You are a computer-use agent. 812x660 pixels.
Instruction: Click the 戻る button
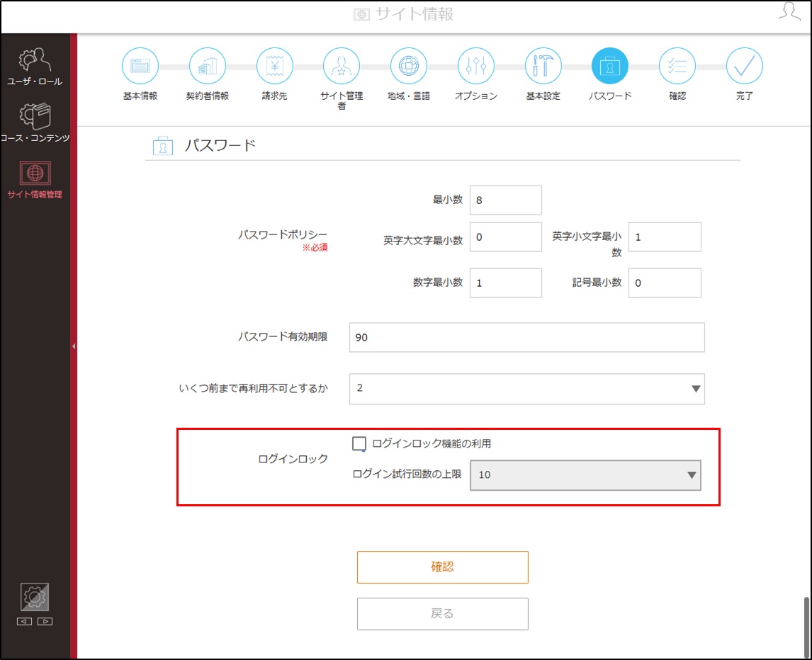[442, 614]
